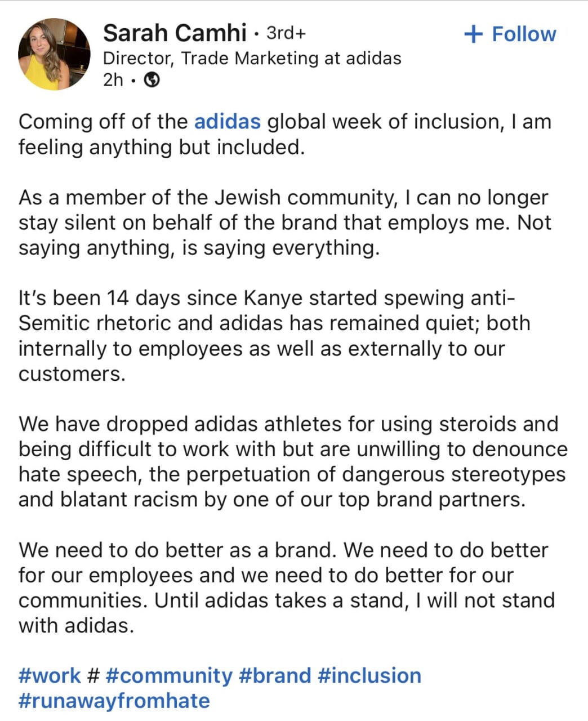The height and width of the screenshot is (721, 588).
Task: Click the Director, Trade Marketing headline
Action: pos(252,58)
